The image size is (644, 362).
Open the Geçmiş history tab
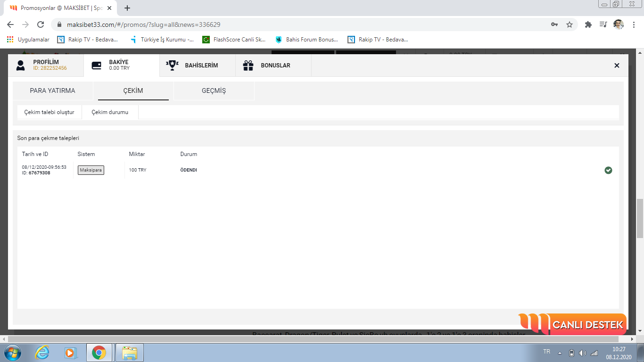point(214,90)
